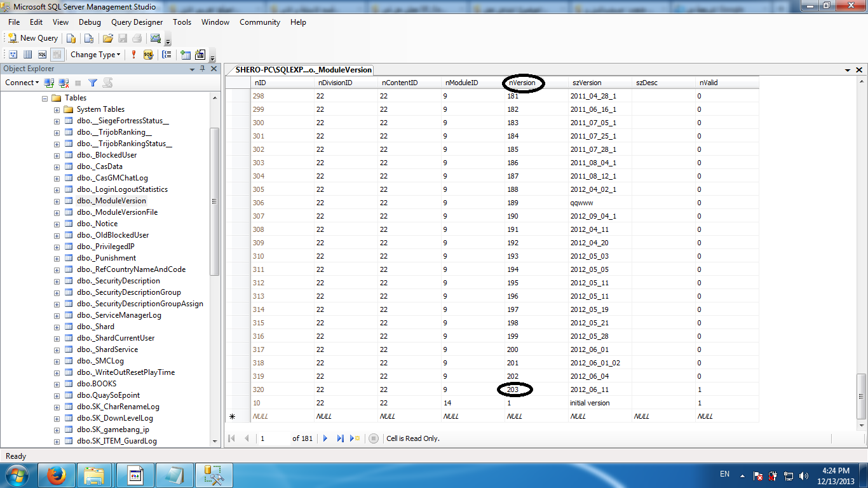
Task: Expand dbo._BlockedUser table node
Action: click(57, 156)
